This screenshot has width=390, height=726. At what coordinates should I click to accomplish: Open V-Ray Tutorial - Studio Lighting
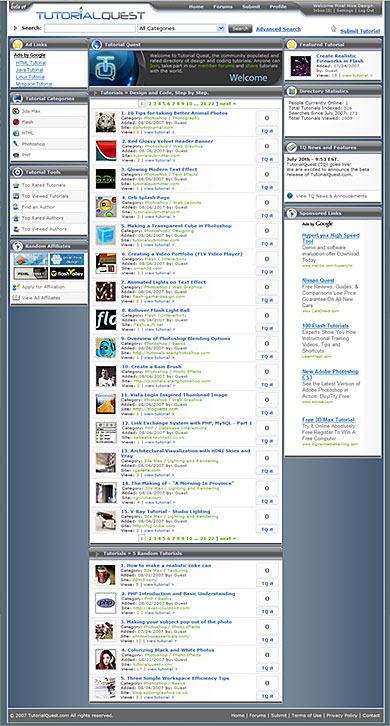click(166, 512)
